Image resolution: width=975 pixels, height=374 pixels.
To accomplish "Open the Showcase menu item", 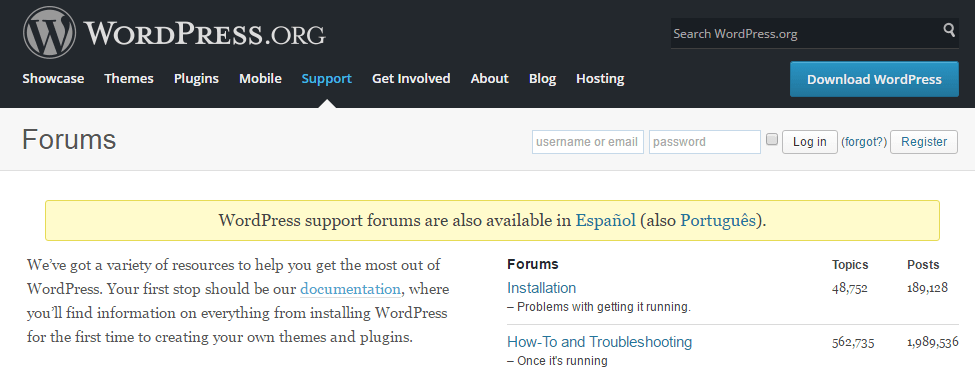I will (x=53, y=78).
